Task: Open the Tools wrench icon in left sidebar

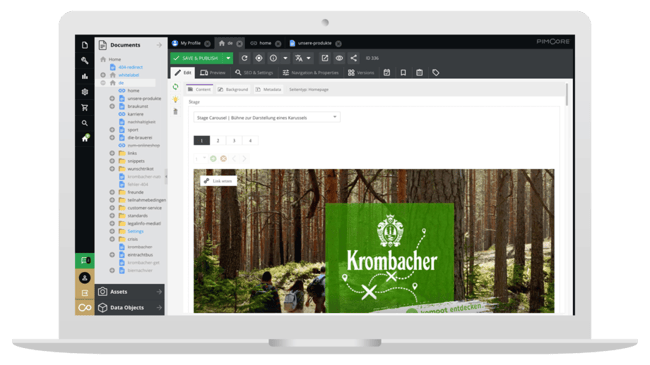Action: (85, 61)
